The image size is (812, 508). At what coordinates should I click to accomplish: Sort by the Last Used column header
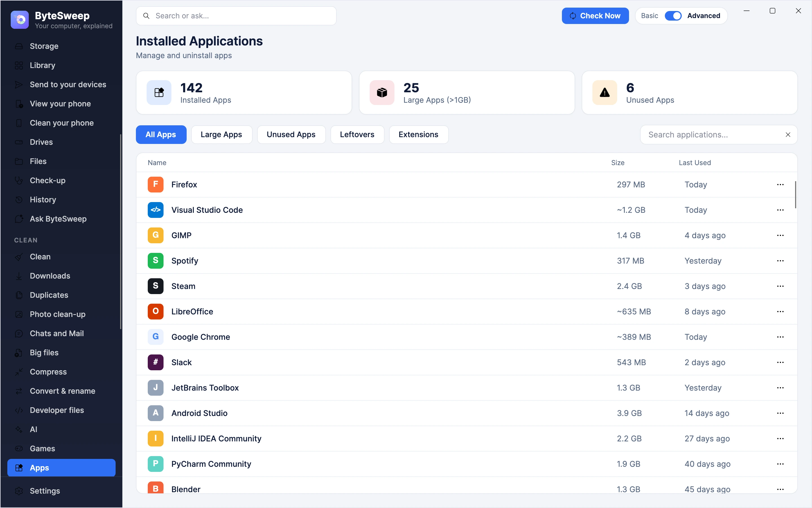[x=694, y=163]
